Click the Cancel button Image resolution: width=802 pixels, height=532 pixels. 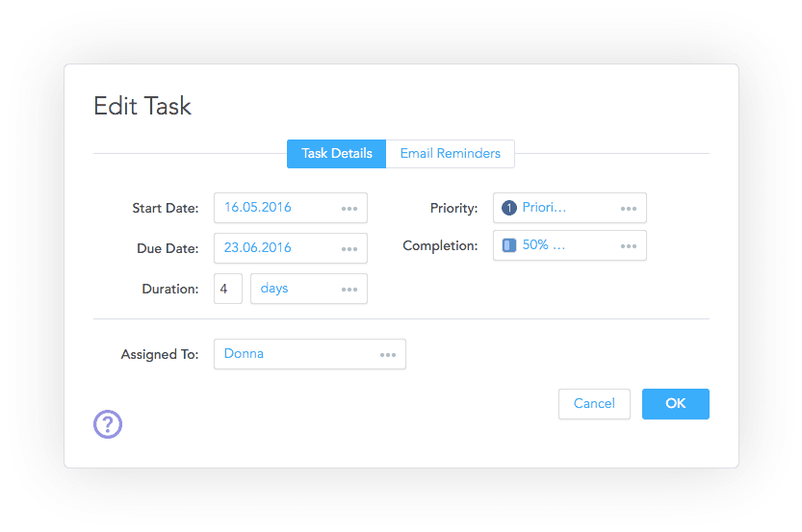[594, 404]
